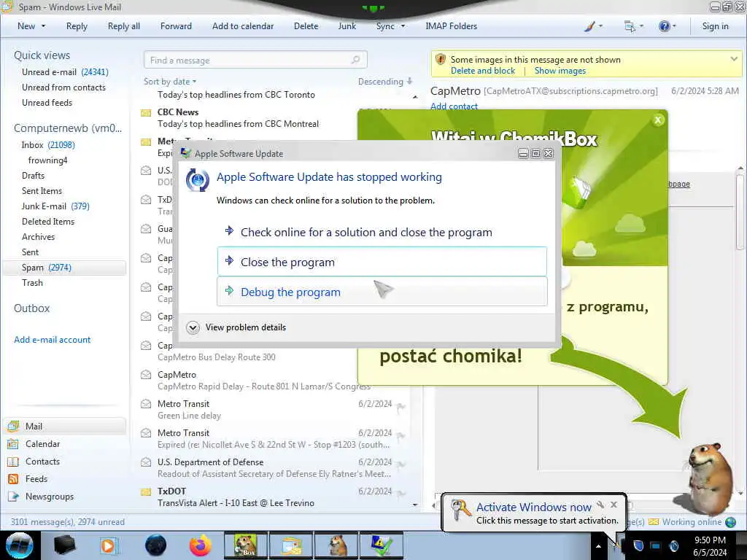This screenshot has width=747, height=560.
Task: Open Firefox from the taskbar
Action: point(201,545)
